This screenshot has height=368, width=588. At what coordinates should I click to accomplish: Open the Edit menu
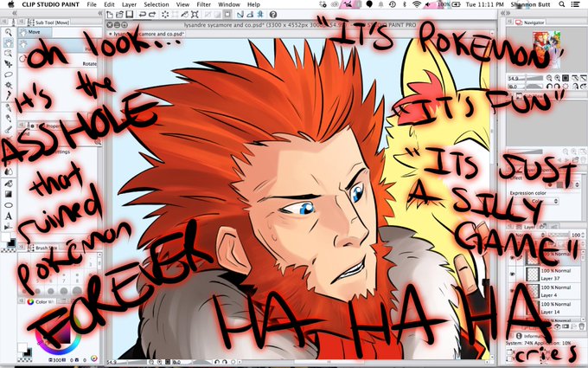click(x=109, y=4)
